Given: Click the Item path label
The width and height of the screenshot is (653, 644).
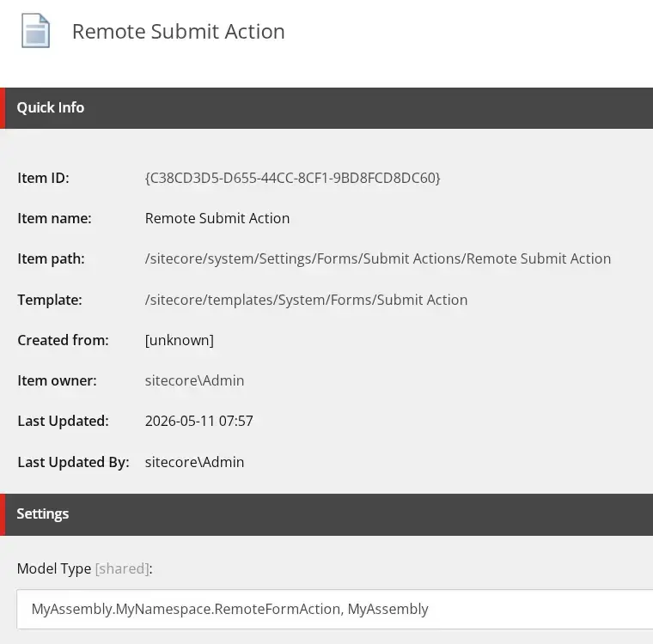Looking at the screenshot, I should 51,259.
